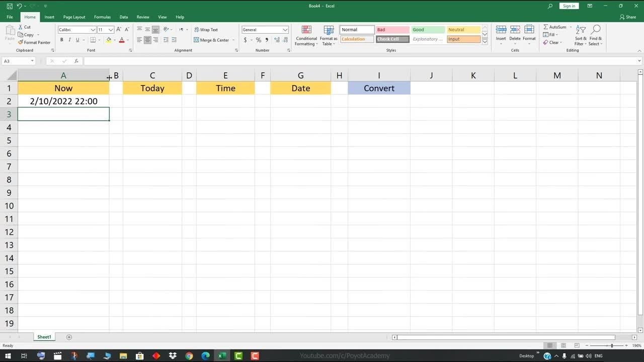The width and height of the screenshot is (644, 362).
Task: Switch to the Formulas ribbon tab
Action: [102, 17]
